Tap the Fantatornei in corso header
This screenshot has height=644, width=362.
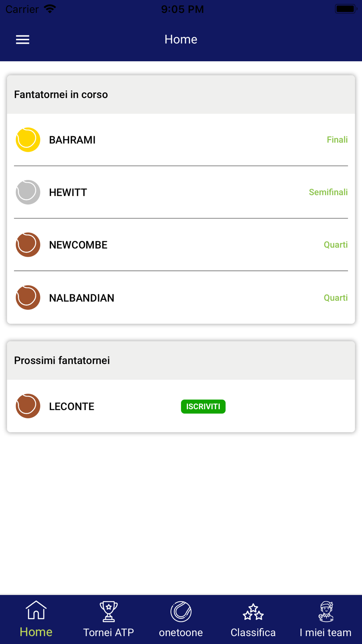click(61, 95)
